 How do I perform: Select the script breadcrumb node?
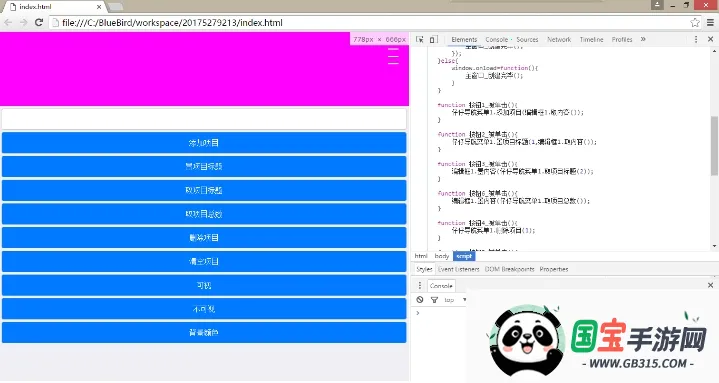464,256
